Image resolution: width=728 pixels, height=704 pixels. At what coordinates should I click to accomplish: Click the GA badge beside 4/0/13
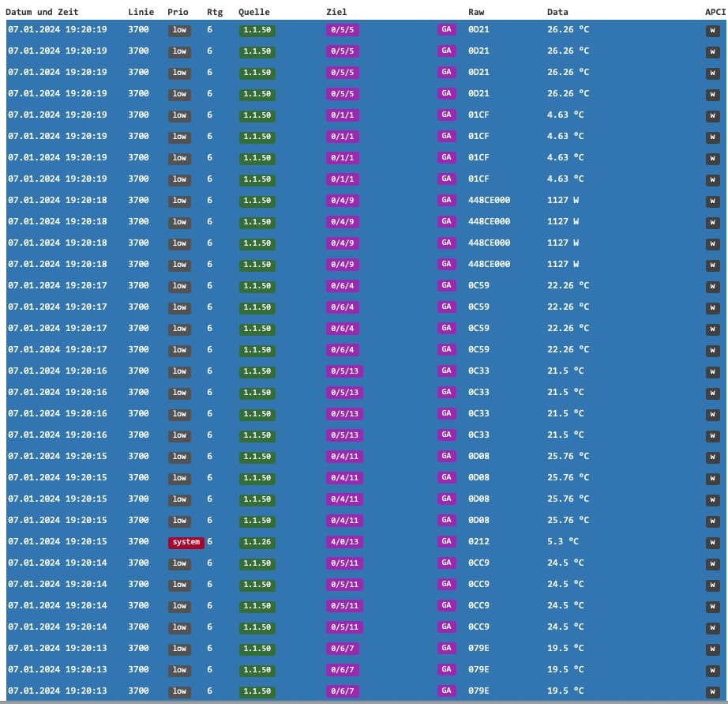[447, 542]
